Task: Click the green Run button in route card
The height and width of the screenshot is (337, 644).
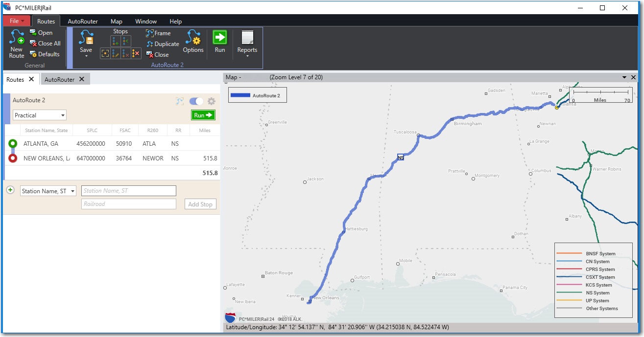Action: (203, 115)
